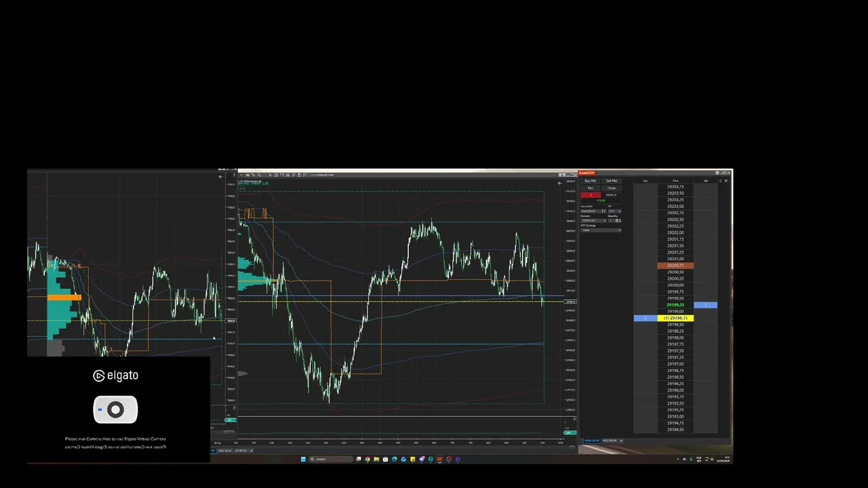Click the Windows taskbar search box
Screen dimensions: 868x488
pyautogui.click(x=331, y=459)
